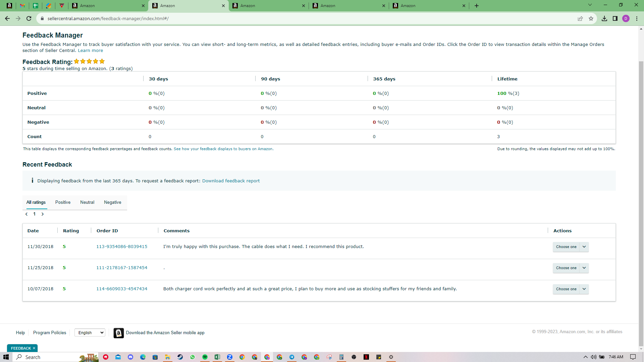Switch to the All ratings tab
The width and height of the screenshot is (644, 362).
(x=36, y=202)
